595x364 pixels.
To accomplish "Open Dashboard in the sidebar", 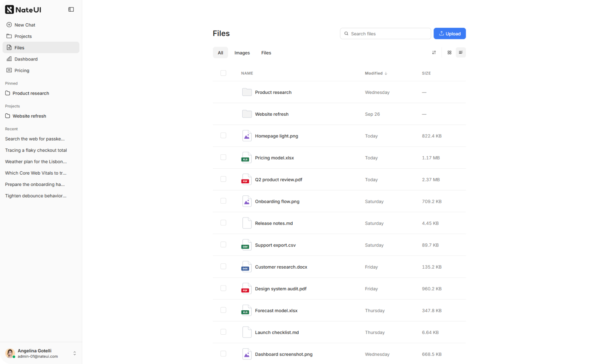I will [41, 59].
